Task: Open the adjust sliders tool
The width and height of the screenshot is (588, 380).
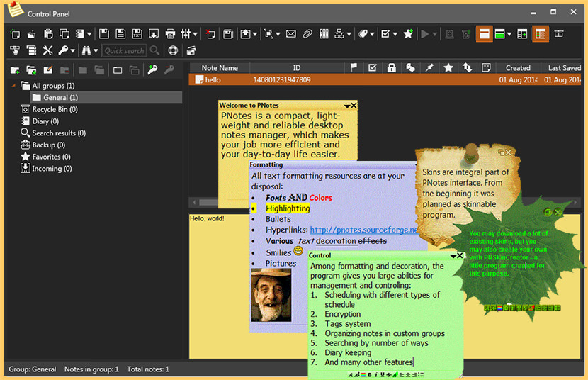Action: tap(186, 34)
